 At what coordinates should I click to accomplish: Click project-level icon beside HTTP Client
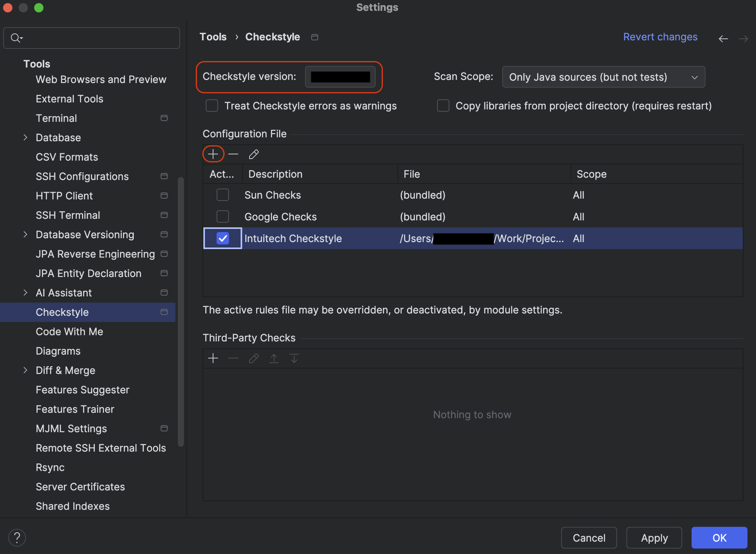[x=164, y=196]
